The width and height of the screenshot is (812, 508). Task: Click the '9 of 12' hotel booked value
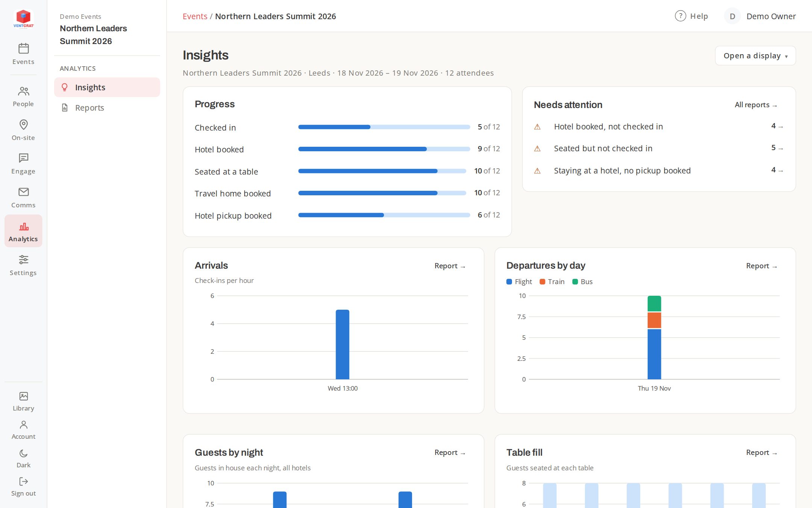point(489,149)
